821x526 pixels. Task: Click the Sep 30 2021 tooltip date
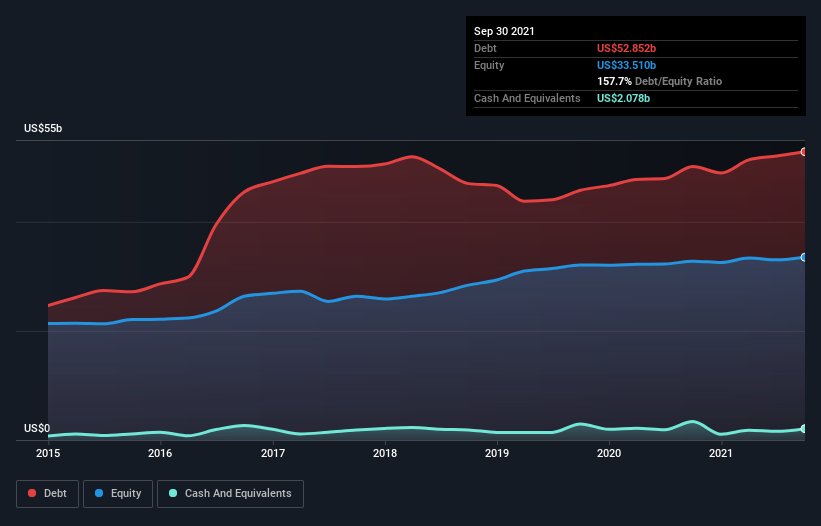(504, 31)
